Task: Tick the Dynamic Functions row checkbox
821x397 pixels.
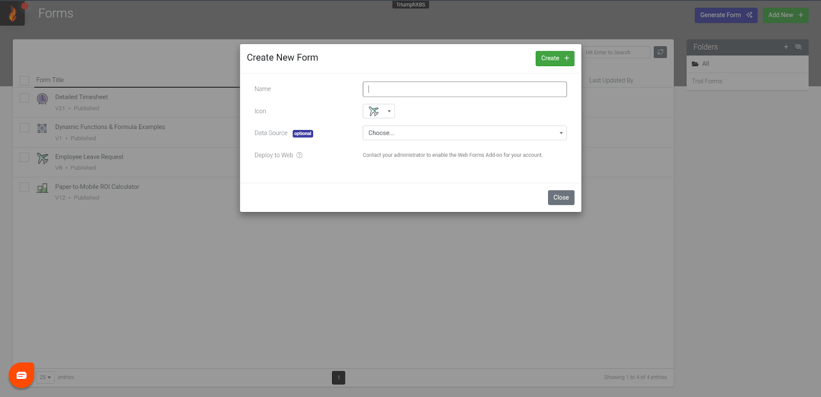Action: (x=24, y=127)
